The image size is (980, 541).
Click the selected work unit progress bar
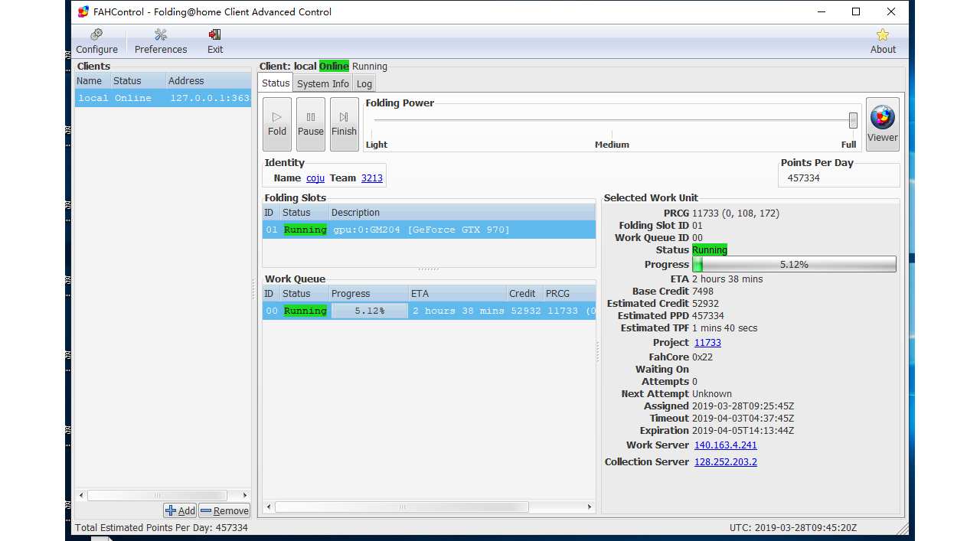pos(794,264)
